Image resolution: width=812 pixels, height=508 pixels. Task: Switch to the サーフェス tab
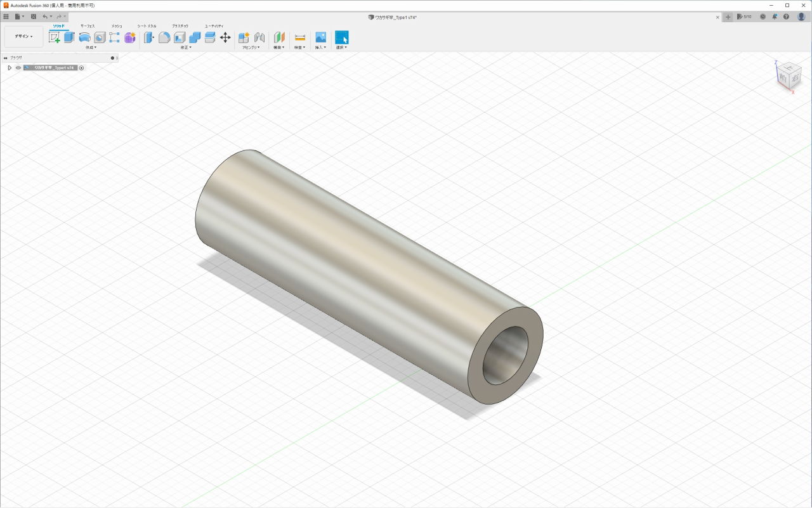point(88,26)
